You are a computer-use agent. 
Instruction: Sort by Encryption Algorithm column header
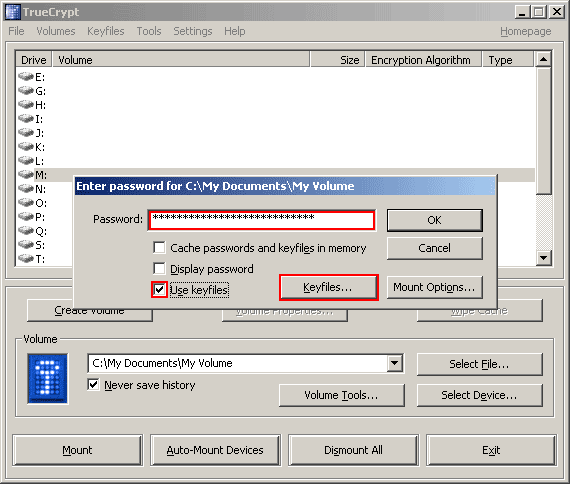pos(424,60)
